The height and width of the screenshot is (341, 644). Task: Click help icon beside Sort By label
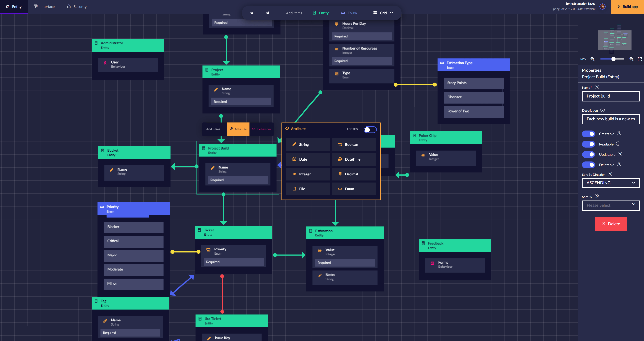(x=597, y=196)
